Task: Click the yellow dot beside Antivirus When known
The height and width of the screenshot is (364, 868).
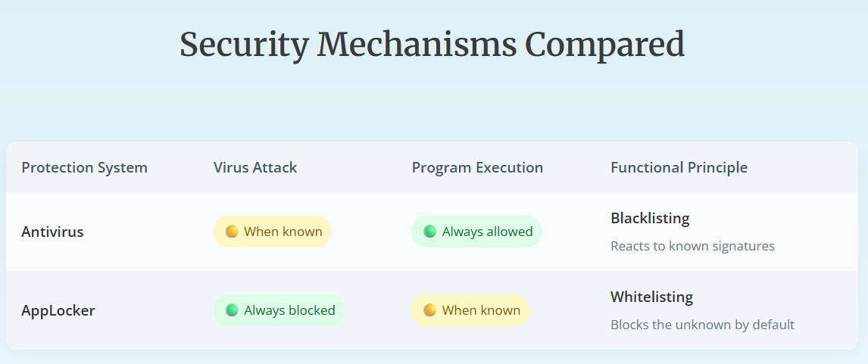Action: tap(232, 232)
